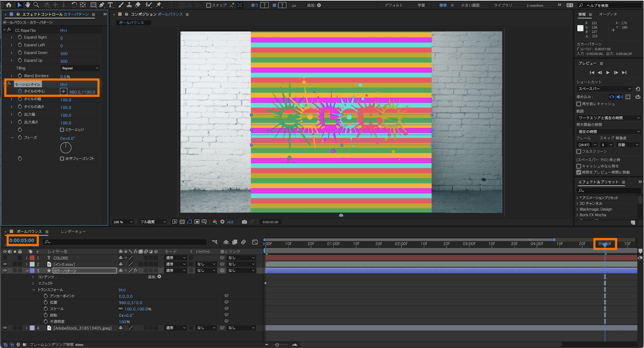
Task: Select the Clone Stamp tool
Action: click(129, 5)
